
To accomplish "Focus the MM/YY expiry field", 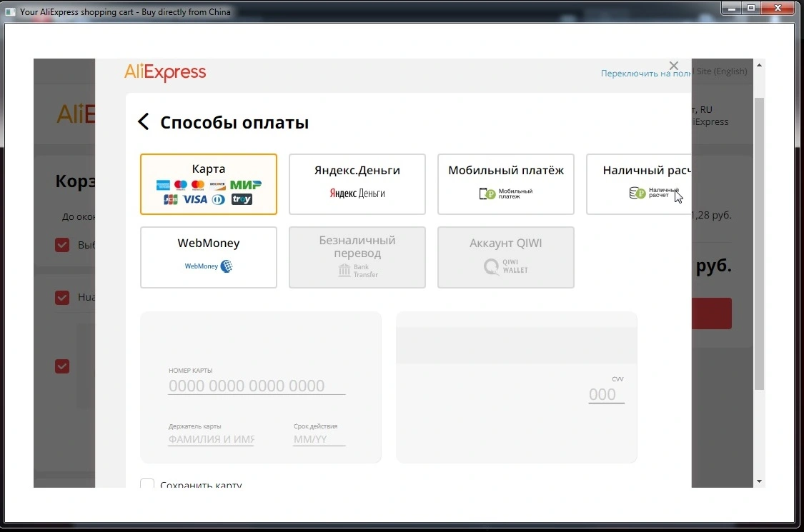I will click(319, 439).
